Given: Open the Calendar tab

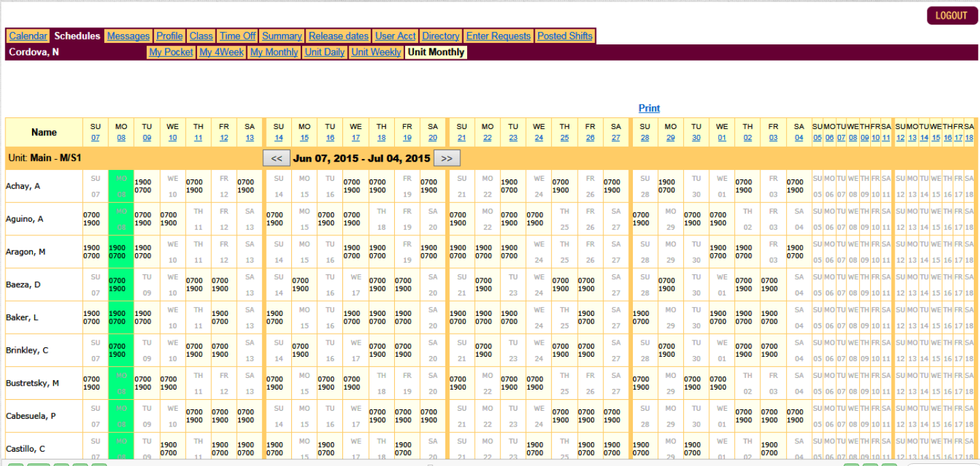Looking at the screenshot, I should point(27,36).
